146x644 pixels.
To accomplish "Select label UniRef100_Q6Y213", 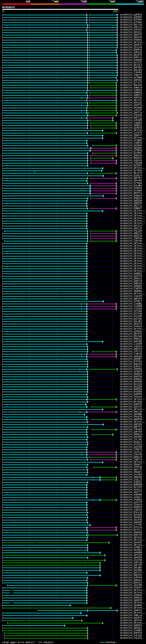I will coord(131,226).
